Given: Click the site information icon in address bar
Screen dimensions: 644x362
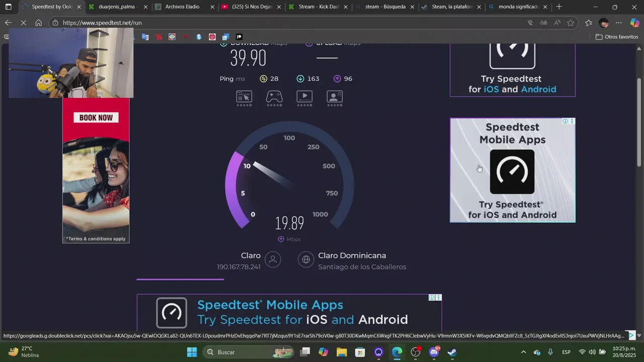Looking at the screenshot, I should (x=56, y=23).
